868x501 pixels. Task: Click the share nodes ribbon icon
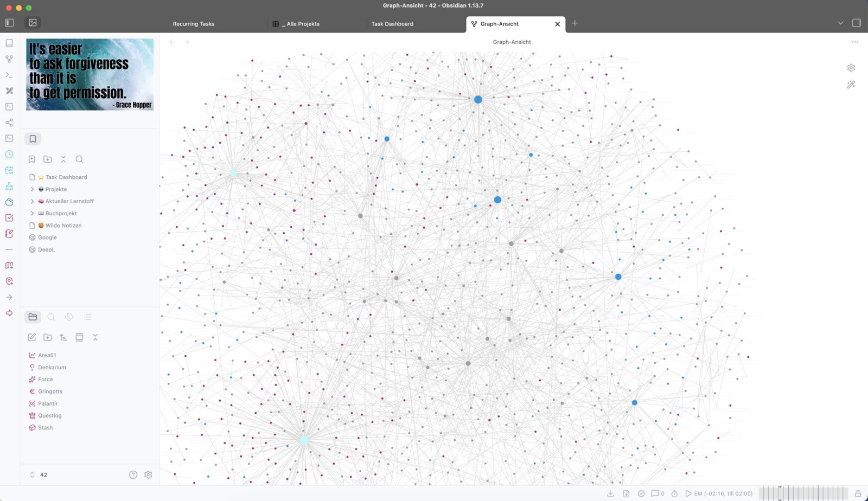[9, 123]
